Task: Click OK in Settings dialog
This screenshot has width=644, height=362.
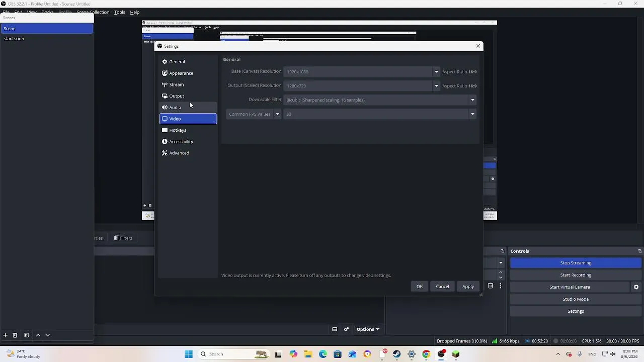Action: tap(420, 287)
